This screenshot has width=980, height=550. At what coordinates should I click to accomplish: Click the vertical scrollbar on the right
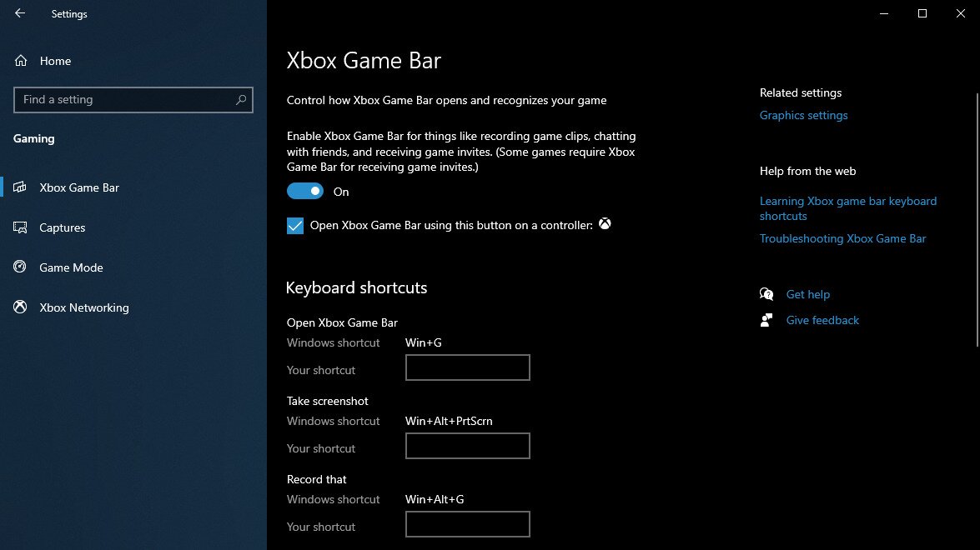tap(977, 220)
